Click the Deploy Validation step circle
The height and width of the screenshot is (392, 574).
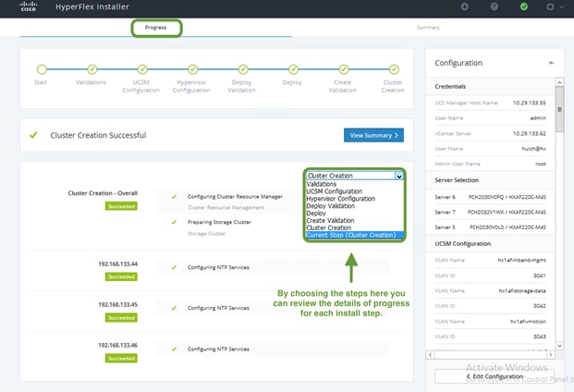click(x=243, y=69)
